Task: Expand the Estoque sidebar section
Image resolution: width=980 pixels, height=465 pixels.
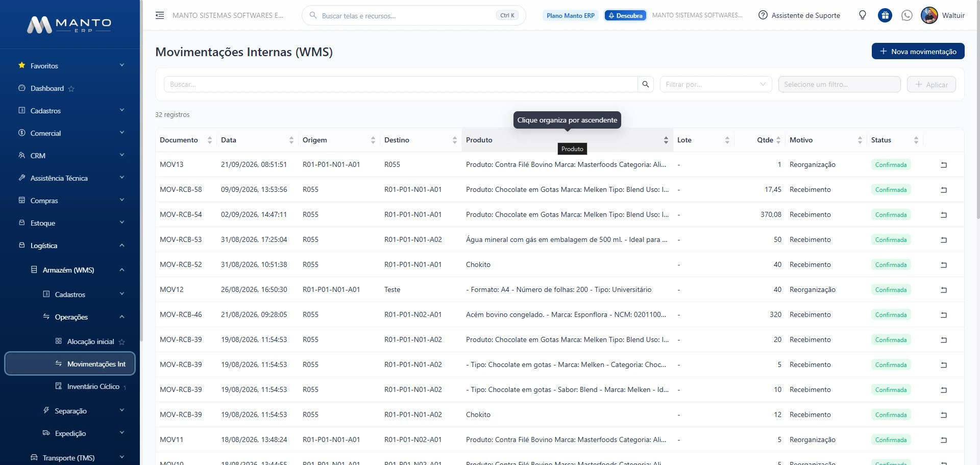Action: tap(71, 223)
